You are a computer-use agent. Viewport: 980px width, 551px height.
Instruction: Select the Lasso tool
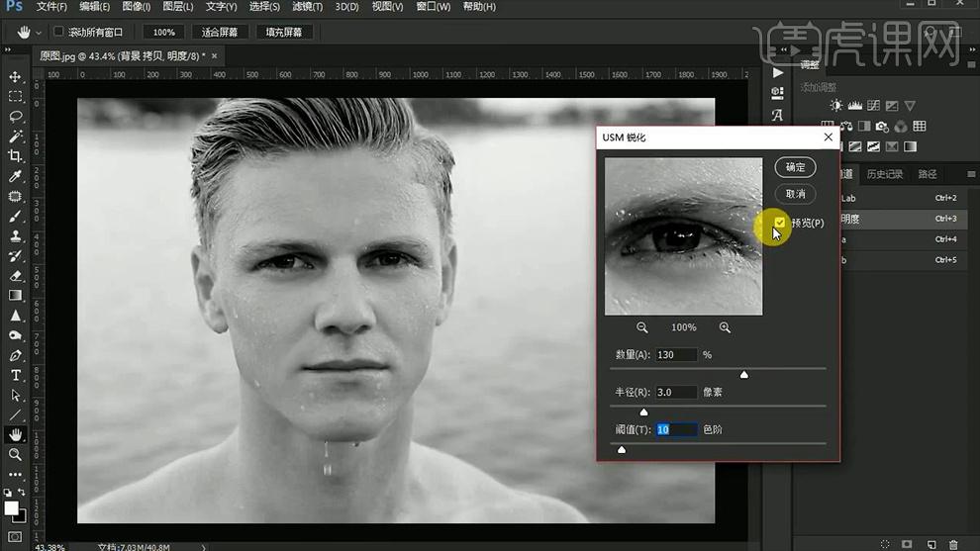tap(15, 117)
